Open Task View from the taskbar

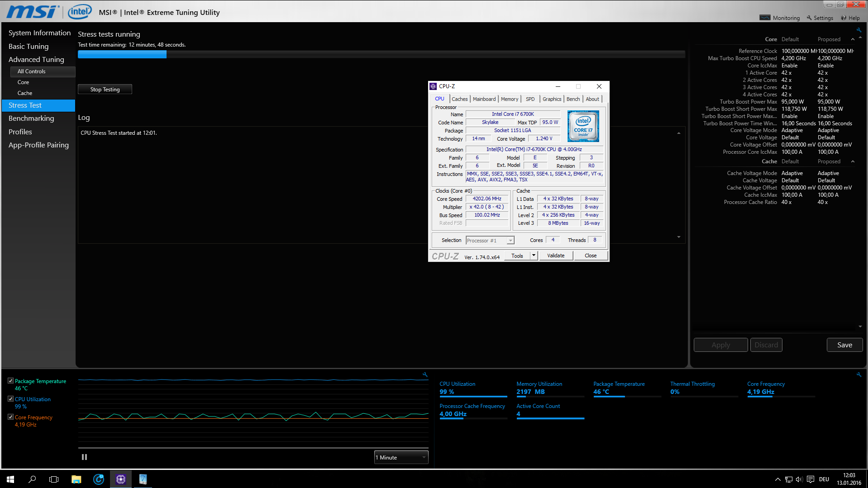tap(54, 479)
